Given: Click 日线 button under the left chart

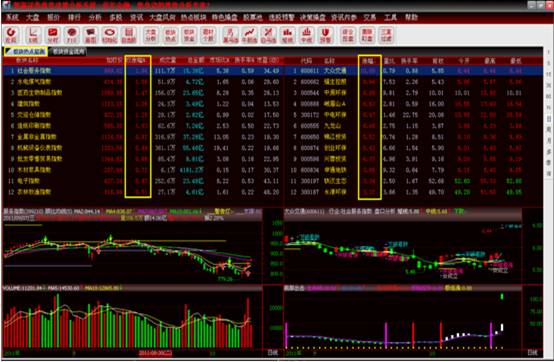Looking at the screenshot, I should pyautogui.click(x=273, y=352).
